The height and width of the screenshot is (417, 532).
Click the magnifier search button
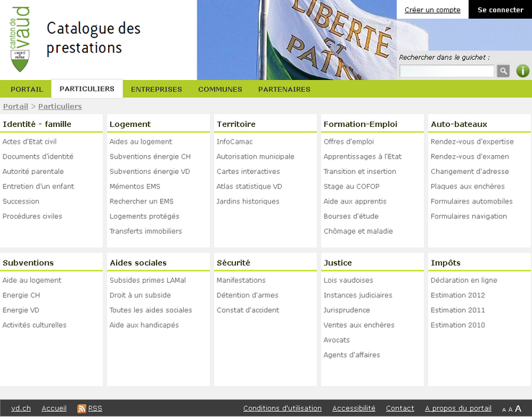[503, 71]
